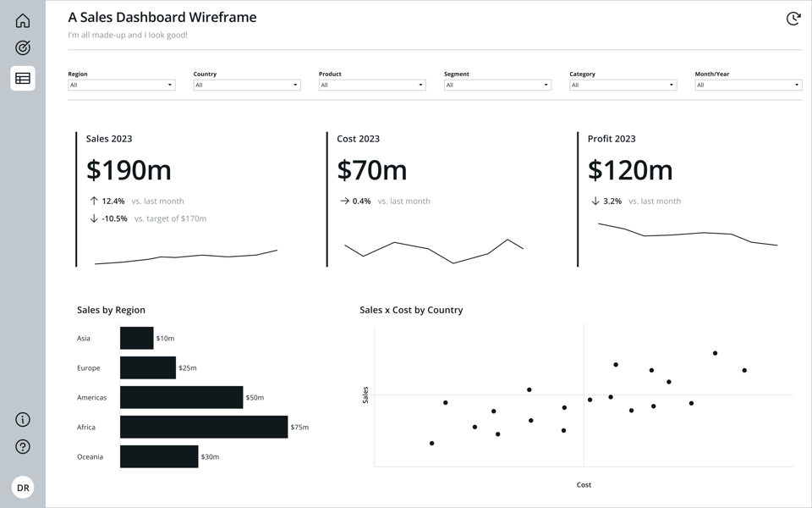The image size is (812, 508).
Task: Click the Asia bar showing $10m
Action: (136, 338)
